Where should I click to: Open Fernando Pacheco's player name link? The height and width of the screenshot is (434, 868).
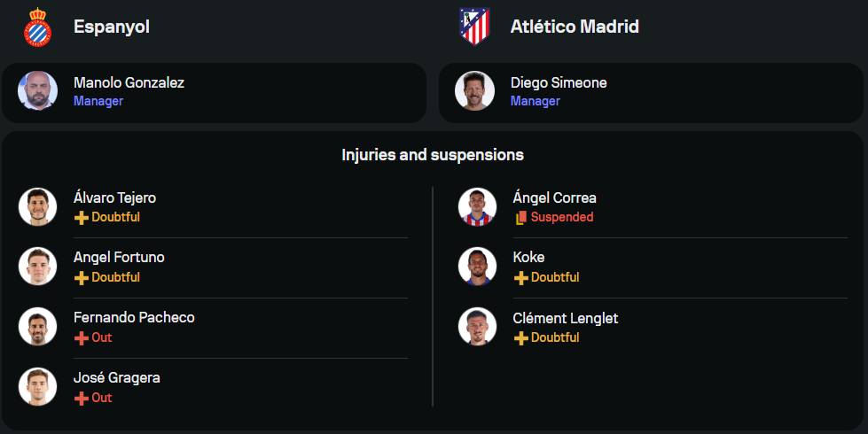tap(134, 318)
